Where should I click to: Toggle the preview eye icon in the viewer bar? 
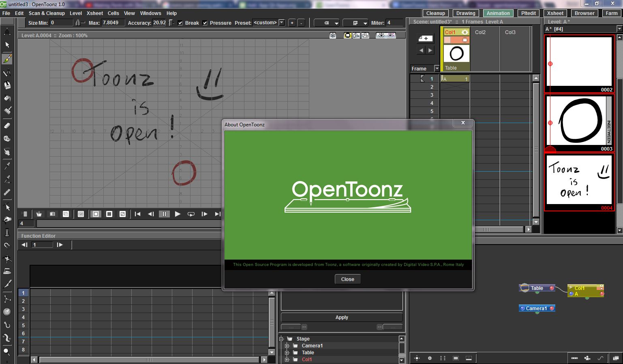pos(381,36)
